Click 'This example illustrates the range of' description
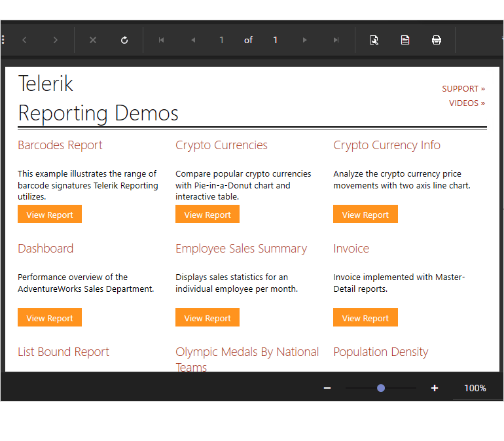This screenshot has height=441, width=504. [x=88, y=185]
